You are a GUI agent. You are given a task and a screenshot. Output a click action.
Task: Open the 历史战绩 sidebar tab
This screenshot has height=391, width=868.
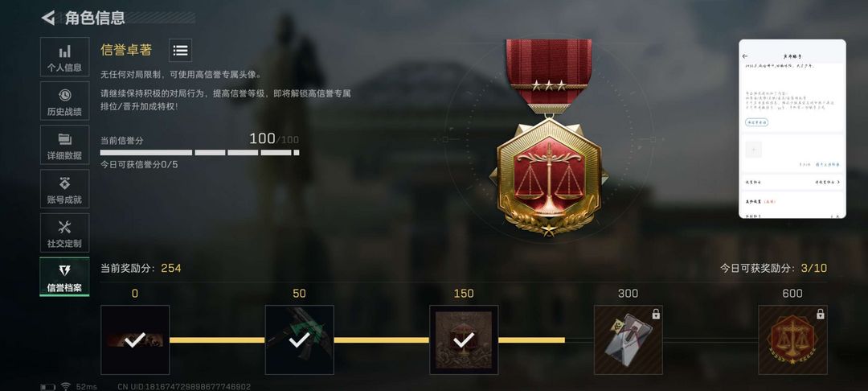point(64,101)
